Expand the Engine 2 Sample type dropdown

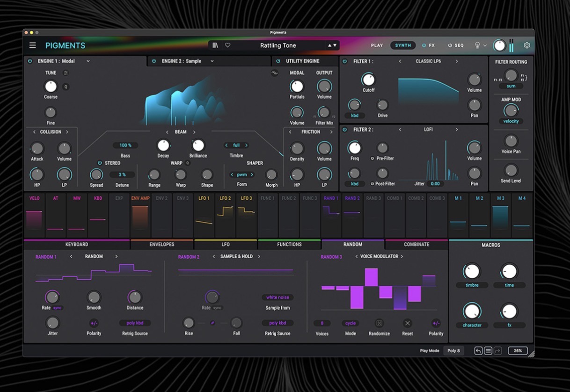pyautogui.click(x=212, y=61)
